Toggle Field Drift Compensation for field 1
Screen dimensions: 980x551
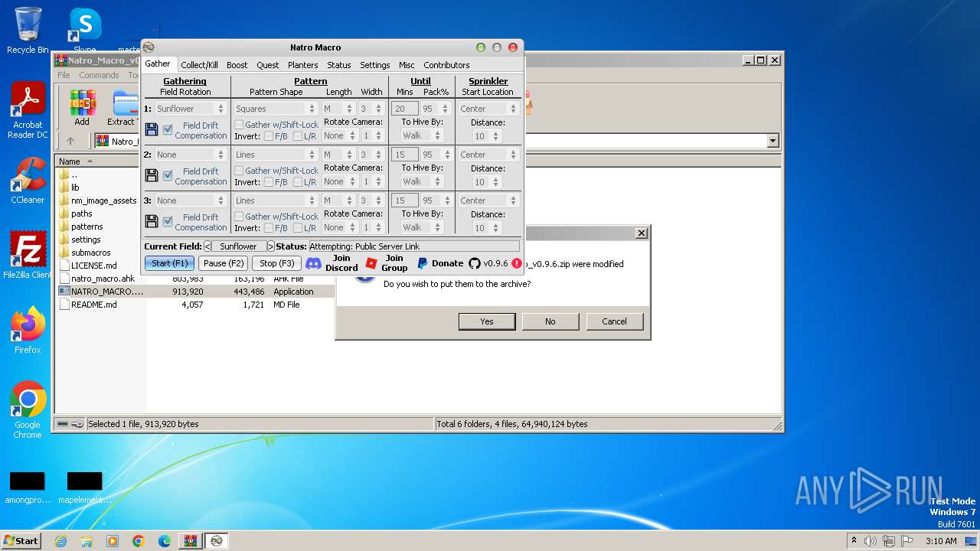click(168, 130)
